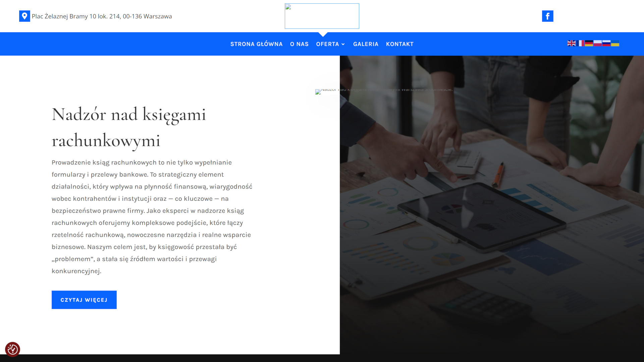Click the site logo image placeholder

pos(322,16)
